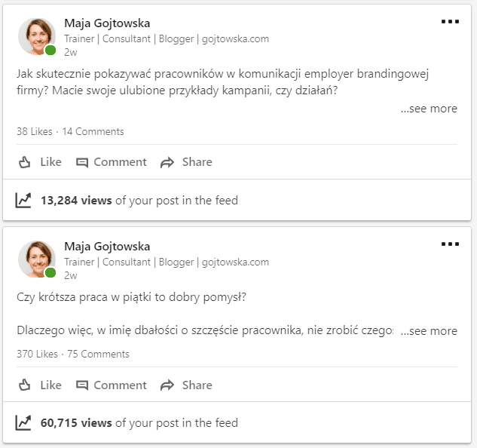
Task: Click the Comment speech-bubble icon on the first post
Action: [82, 162]
